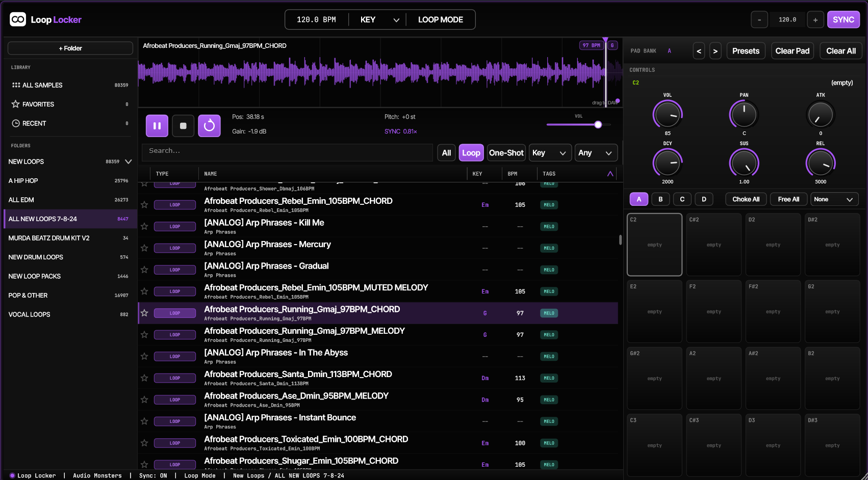The image size is (868, 480).
Task: Stop playback with the stop button
Action: pyautogui.click(x=183, y=126)
